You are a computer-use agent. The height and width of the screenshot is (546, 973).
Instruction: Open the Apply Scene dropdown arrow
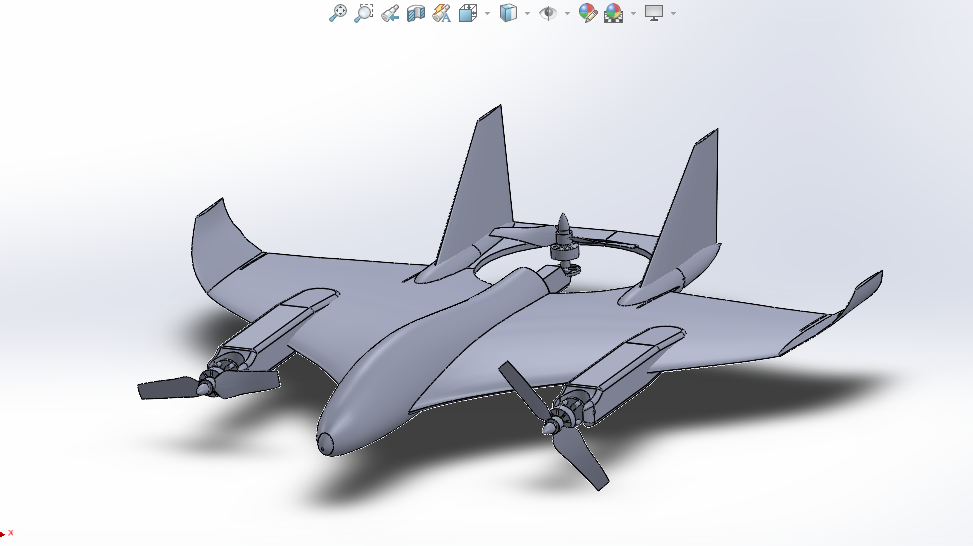click(633, 13)
